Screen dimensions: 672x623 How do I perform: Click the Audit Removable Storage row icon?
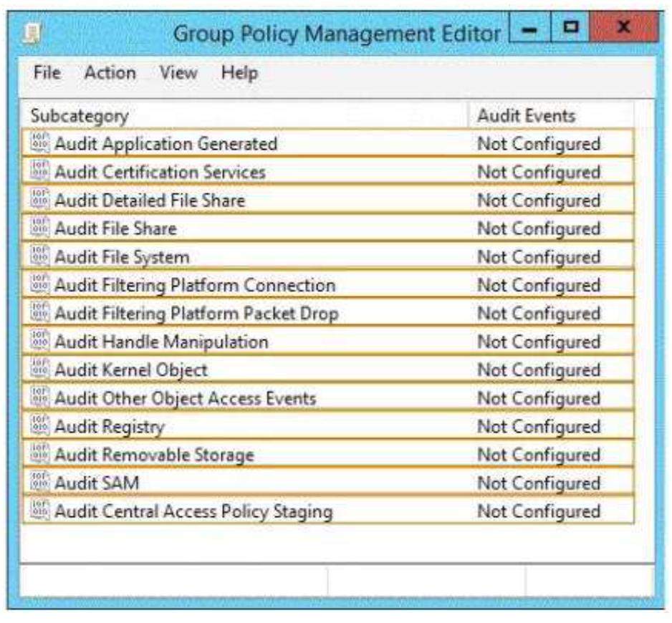point(39,455)
